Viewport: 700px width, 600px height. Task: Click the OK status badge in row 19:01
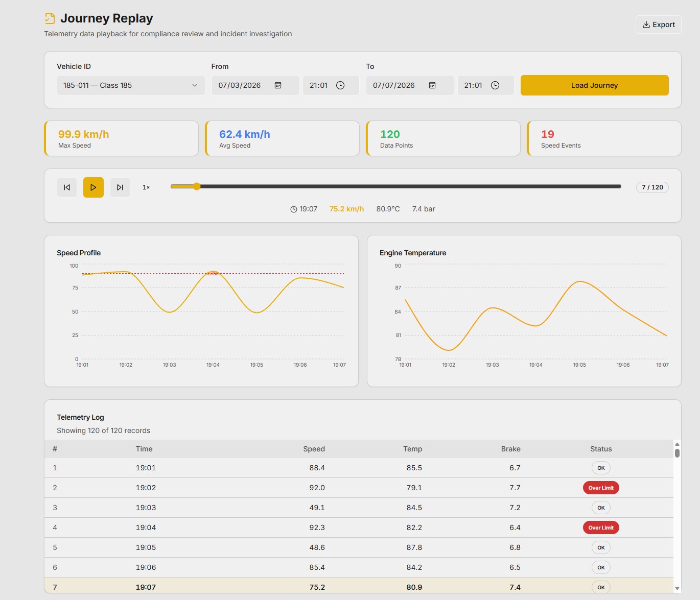click(x=601, y=468)
